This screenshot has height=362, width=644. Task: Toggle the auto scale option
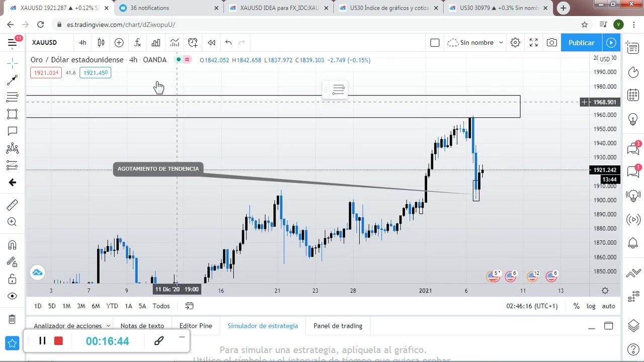(x=608, y=306)
